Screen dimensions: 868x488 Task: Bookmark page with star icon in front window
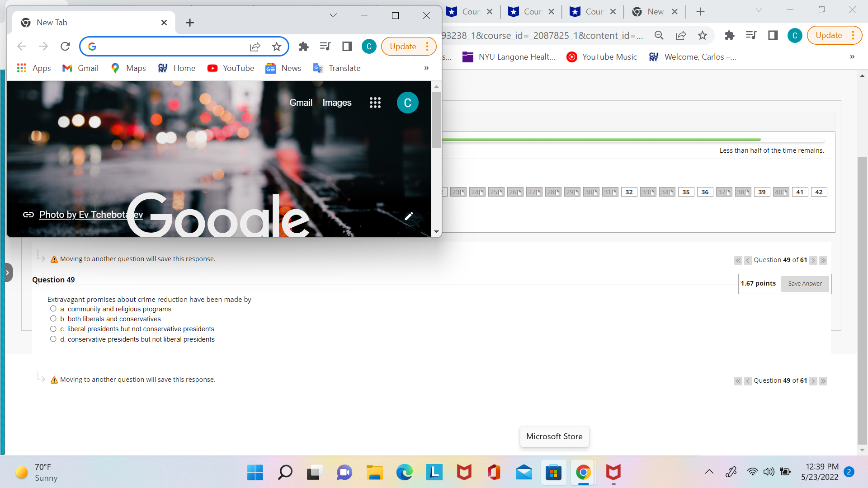click(276, 46)
